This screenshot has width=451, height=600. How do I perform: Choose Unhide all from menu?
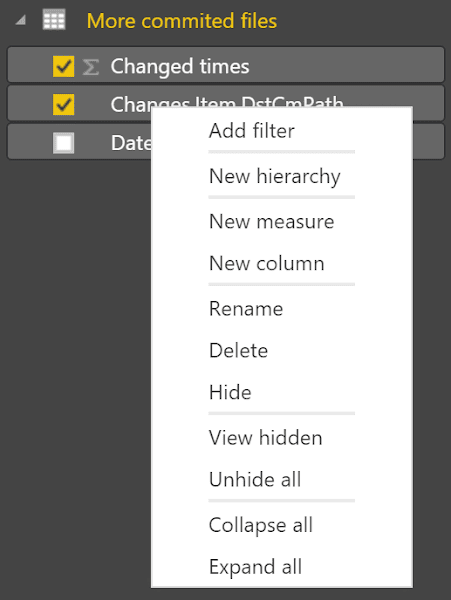tap(255, 479)
